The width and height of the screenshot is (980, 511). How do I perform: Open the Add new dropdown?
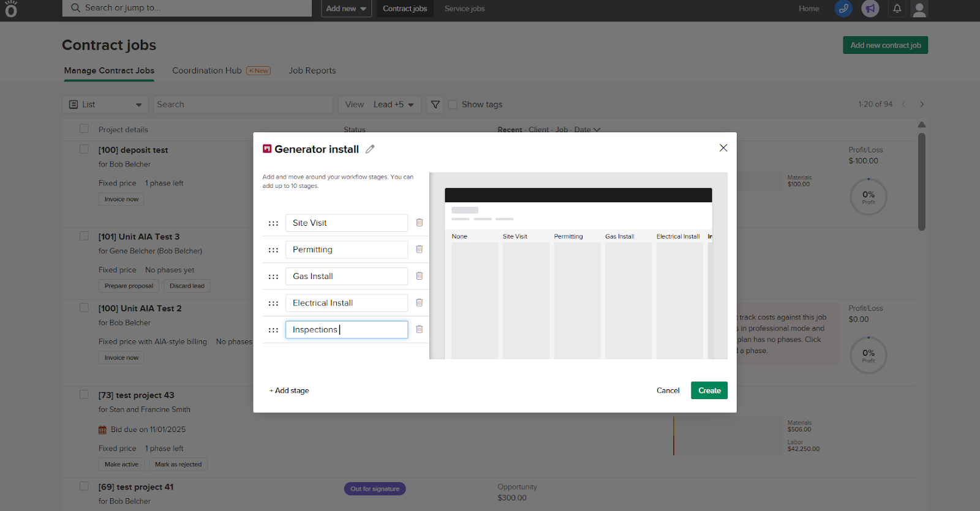coord(346,9)
